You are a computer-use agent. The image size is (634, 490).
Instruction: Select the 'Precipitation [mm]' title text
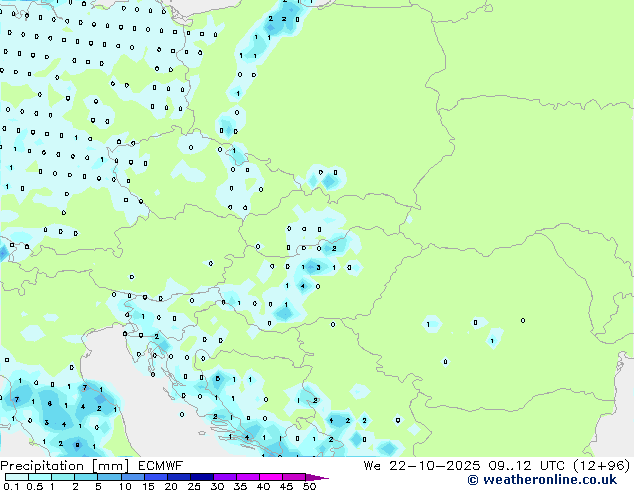(65, 466)
